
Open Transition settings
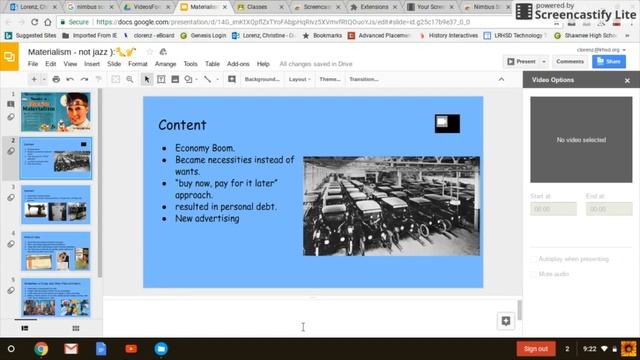point(364,79)
